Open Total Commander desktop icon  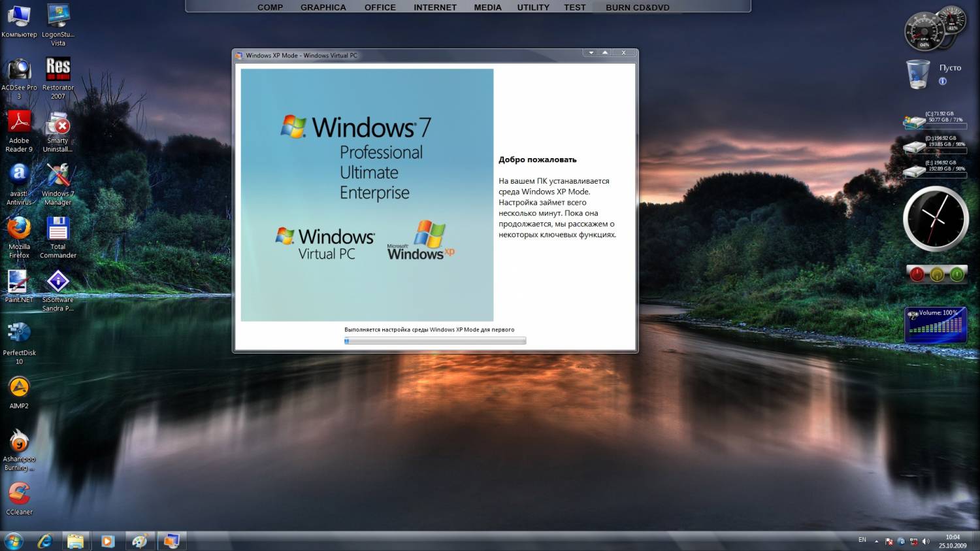coord(58,237)
